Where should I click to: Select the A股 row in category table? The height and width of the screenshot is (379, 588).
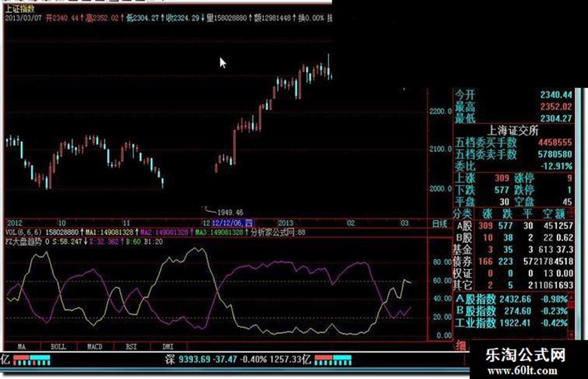(x=514, y=225)
